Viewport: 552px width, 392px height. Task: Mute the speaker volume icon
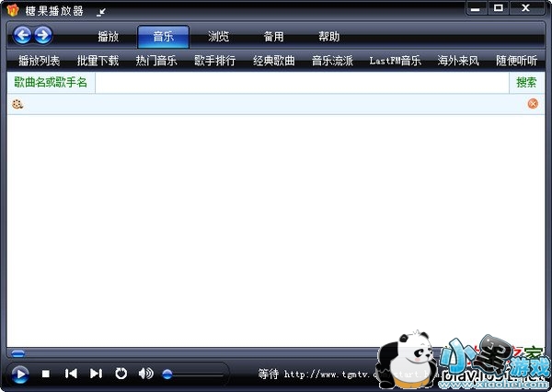145,374
